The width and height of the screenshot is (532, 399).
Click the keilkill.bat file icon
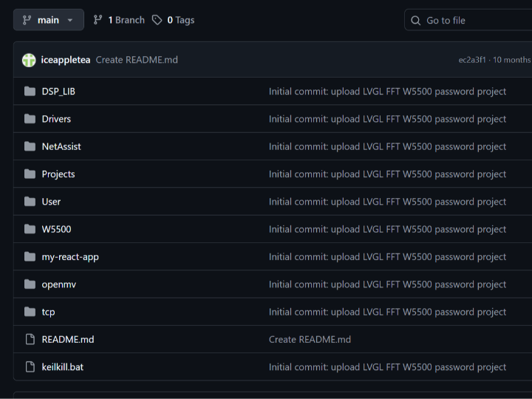[30, 366]
